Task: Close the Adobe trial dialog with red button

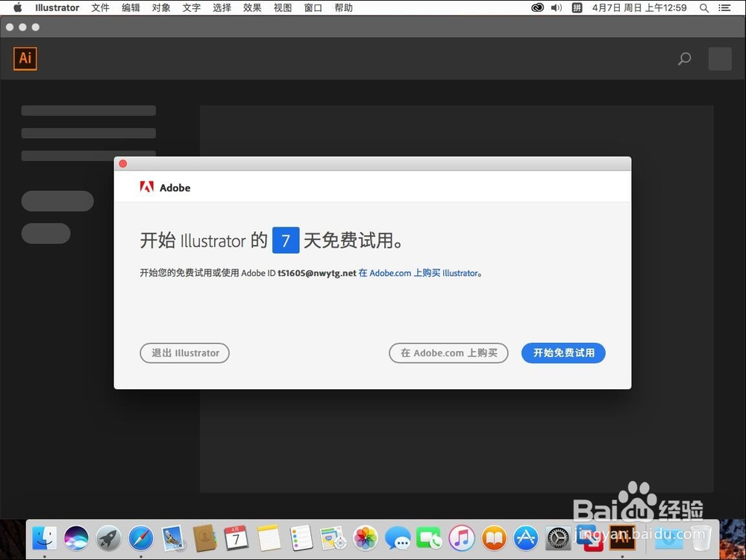Action: point(123,163)
